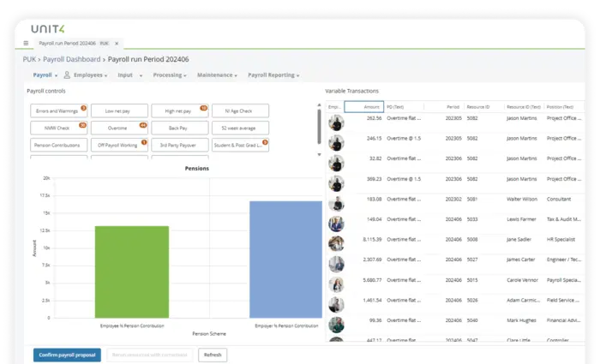Click the payroll controls scrollbar thumb

click(x=319, y=127)
